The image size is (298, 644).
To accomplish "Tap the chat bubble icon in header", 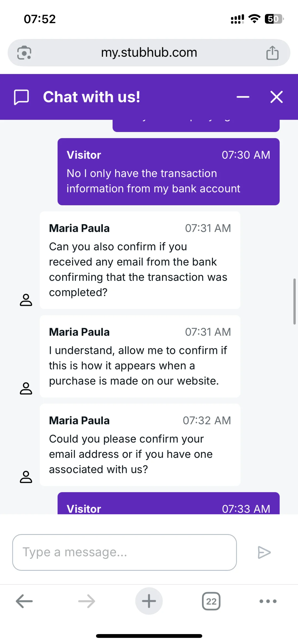I will [x=22, y=97].
